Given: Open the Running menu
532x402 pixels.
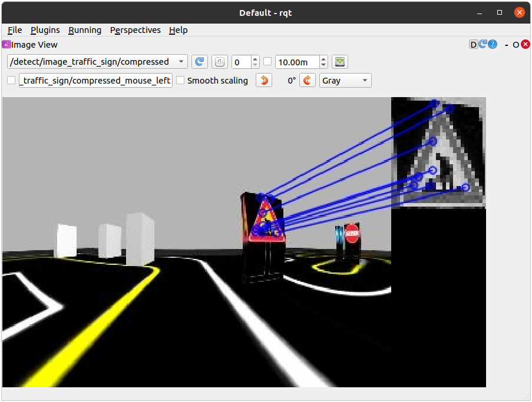Looking at the screenshot, I should click(85, 30).
